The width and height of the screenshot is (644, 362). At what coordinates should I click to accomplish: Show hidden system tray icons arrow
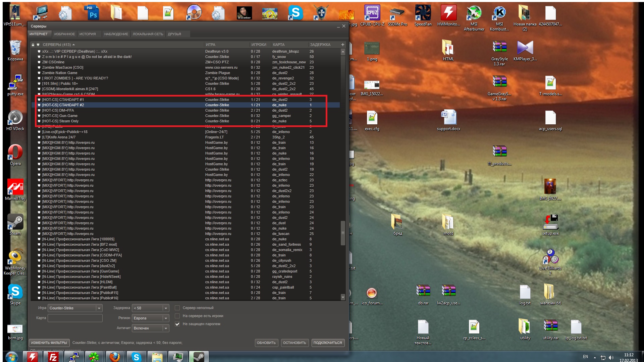click(595, 357)
